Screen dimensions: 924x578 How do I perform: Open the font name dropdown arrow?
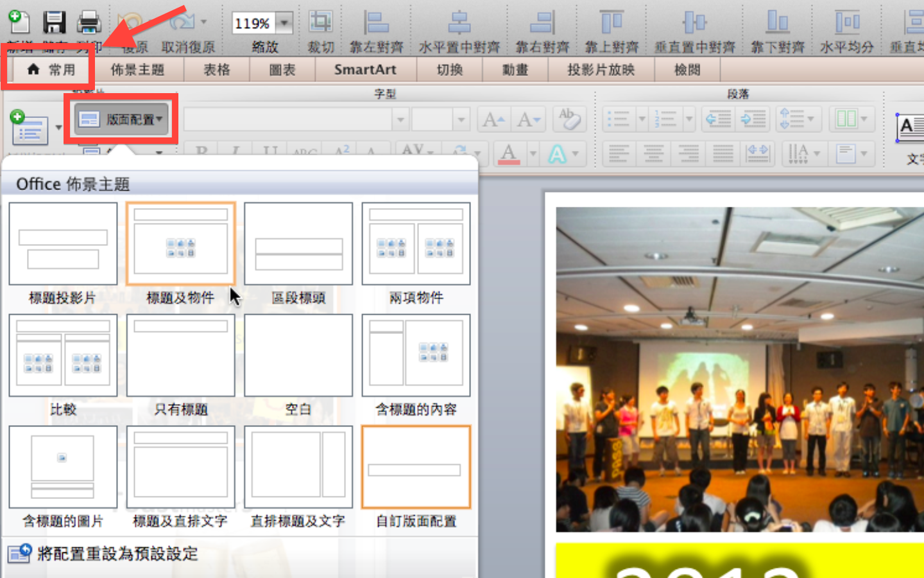coord(400,119)
